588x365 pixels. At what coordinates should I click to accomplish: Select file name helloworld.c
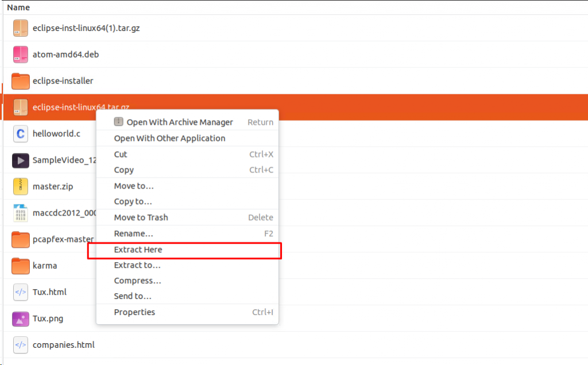56,134
